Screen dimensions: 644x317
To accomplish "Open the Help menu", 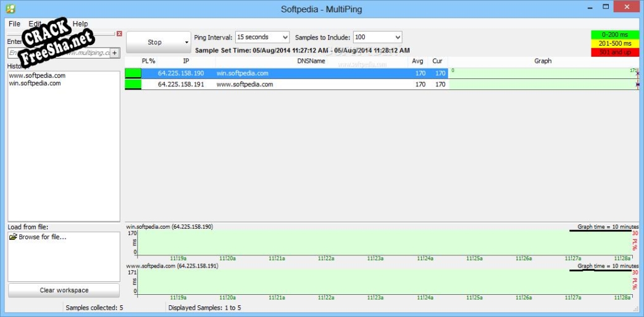I will pyautogui.click(x=80, y=23).
